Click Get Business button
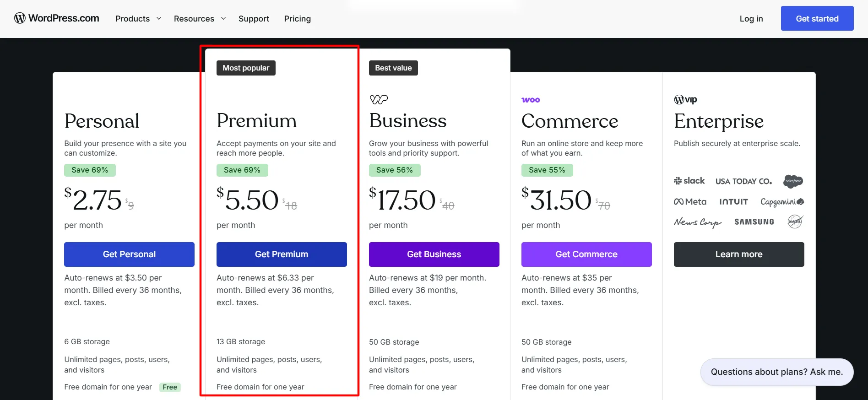868x400 pixels. [x=434, y=254]
